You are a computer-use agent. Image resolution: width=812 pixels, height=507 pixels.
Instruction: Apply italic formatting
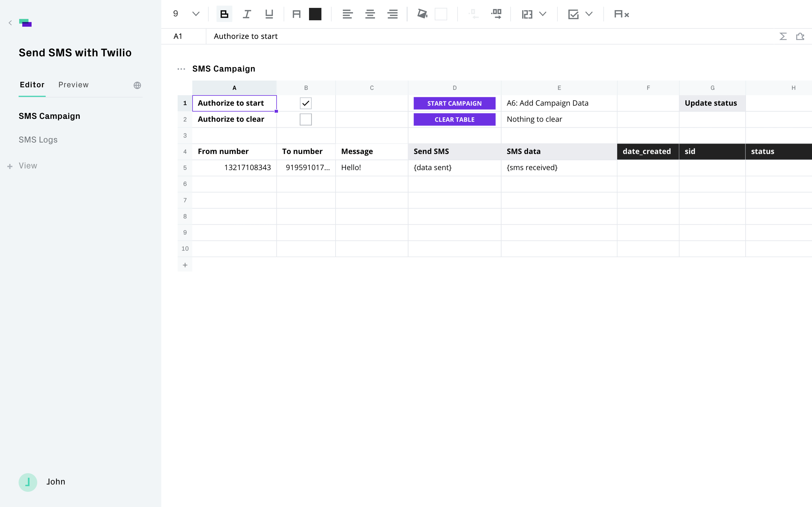(x=247, y=14)
